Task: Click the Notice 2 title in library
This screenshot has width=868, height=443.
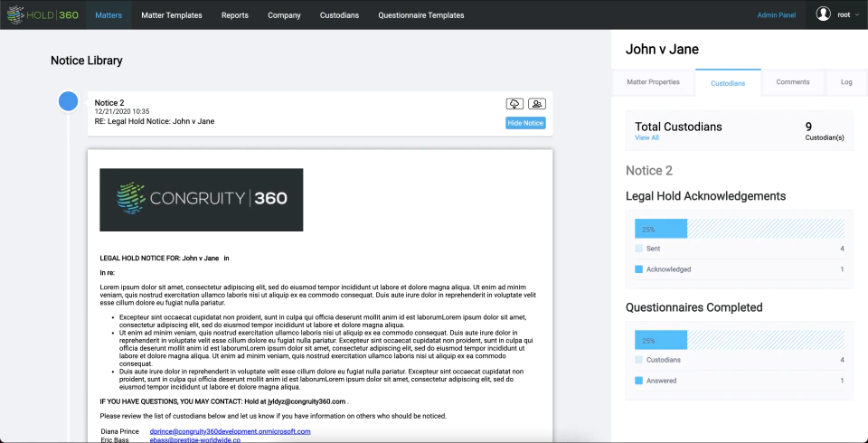Action: pyautogui.click(x=109, y=102)
